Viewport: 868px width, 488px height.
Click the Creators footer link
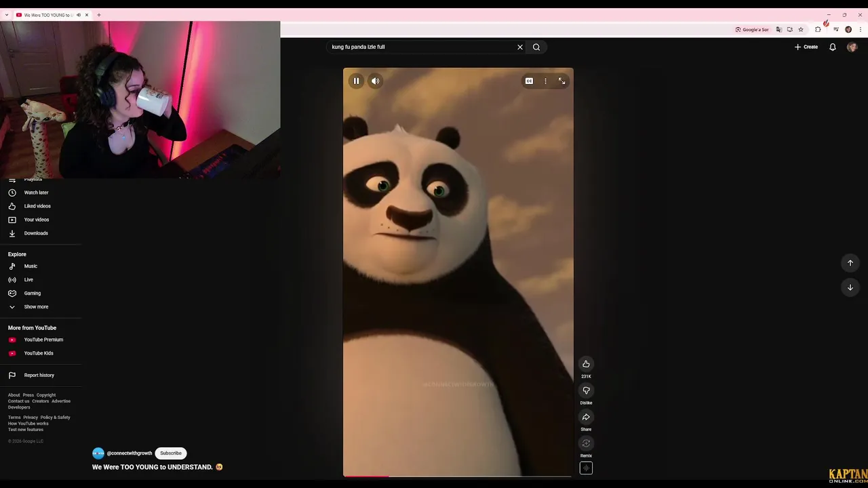click(x=41, y=401)
